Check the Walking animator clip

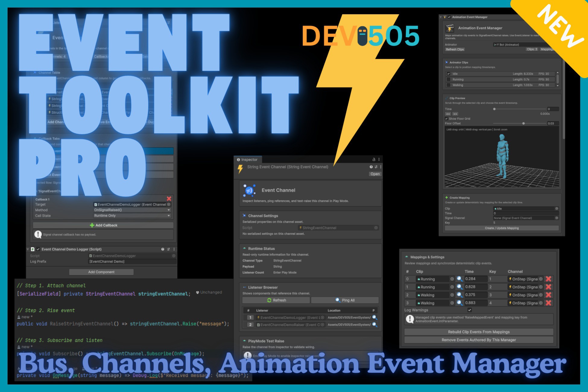click(x=448, y=85)
